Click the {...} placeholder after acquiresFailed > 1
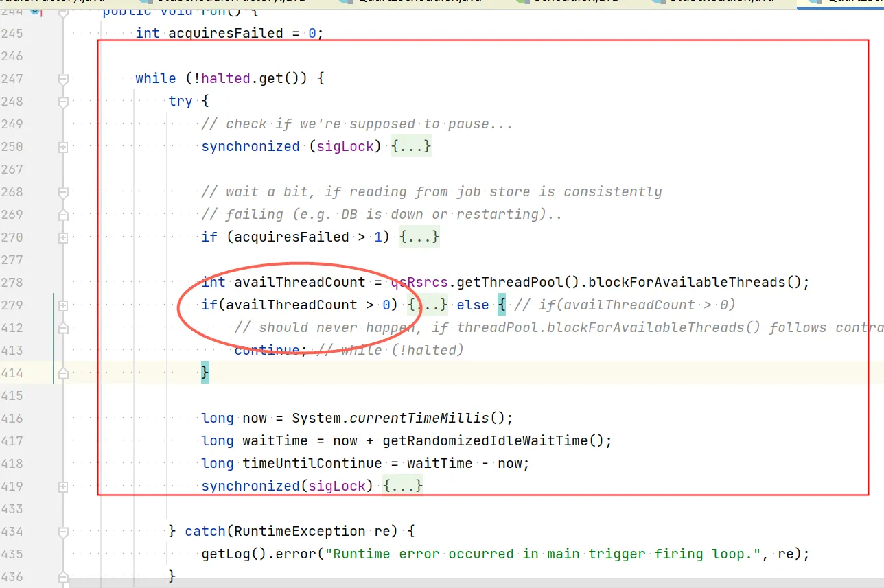884x588 pixels. click(419, 237)
